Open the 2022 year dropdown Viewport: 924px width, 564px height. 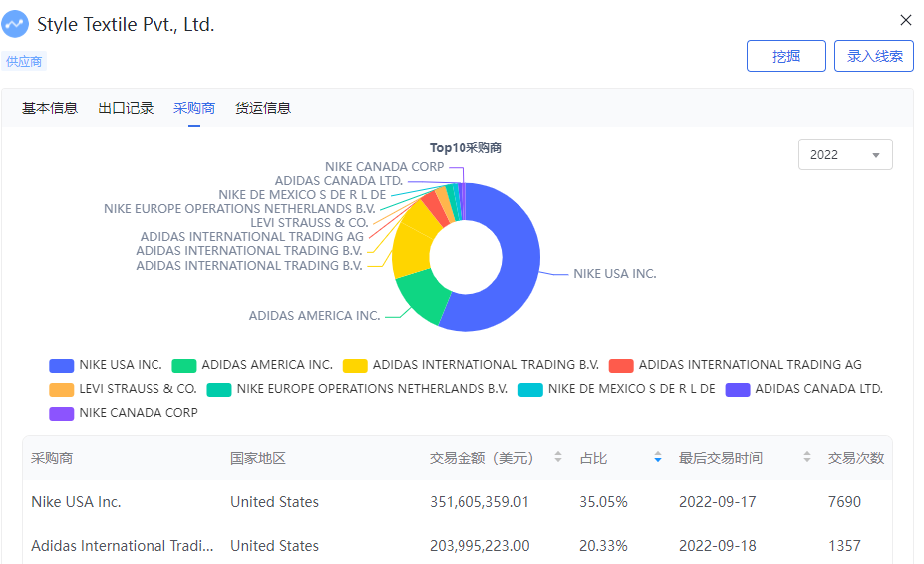tap(845, 155)
